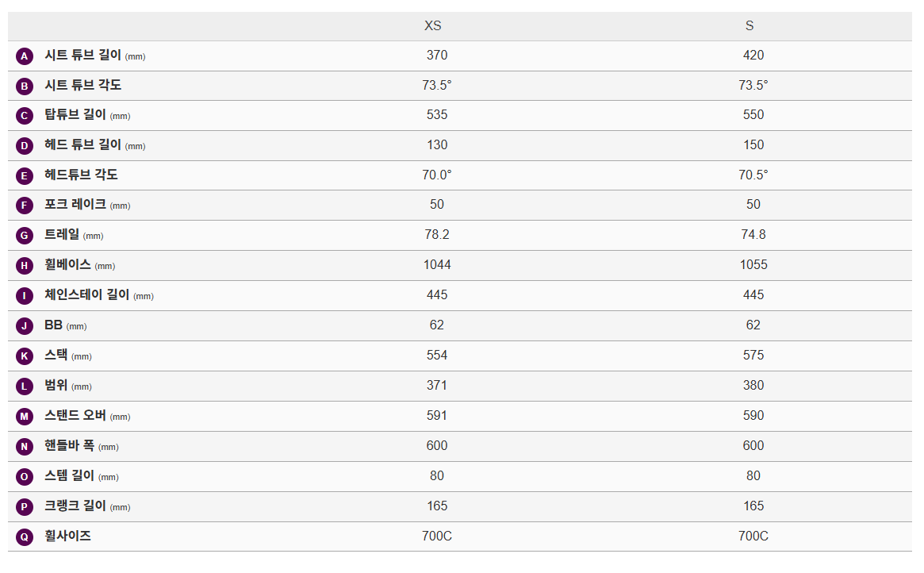Select the XS stack value 554

click(437, 356)
